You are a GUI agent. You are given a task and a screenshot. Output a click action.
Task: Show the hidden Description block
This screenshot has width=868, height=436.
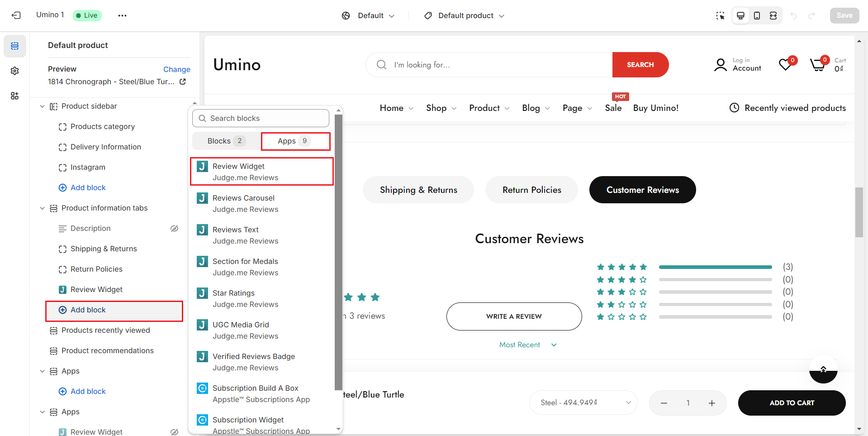(x=174, y=229)
